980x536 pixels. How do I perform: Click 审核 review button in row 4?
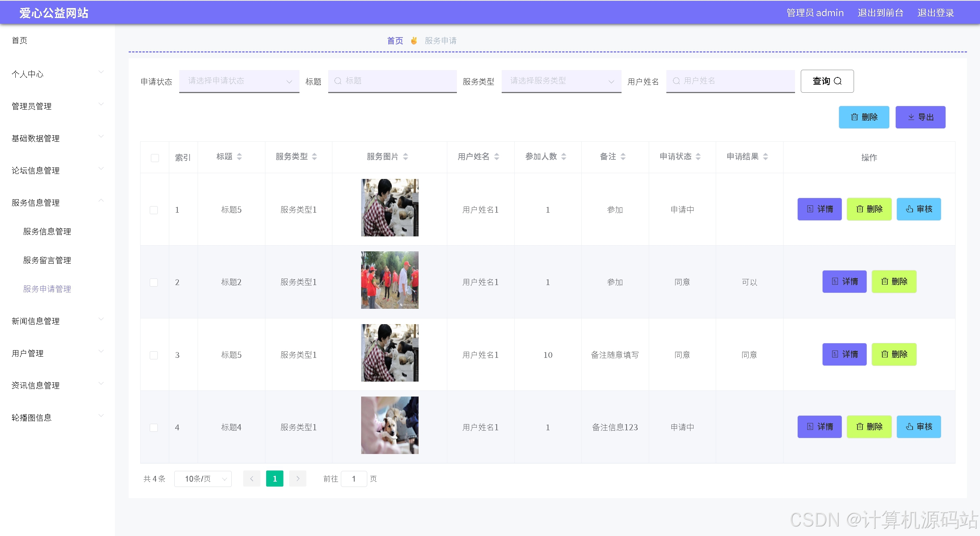click(x=918, y=427)
